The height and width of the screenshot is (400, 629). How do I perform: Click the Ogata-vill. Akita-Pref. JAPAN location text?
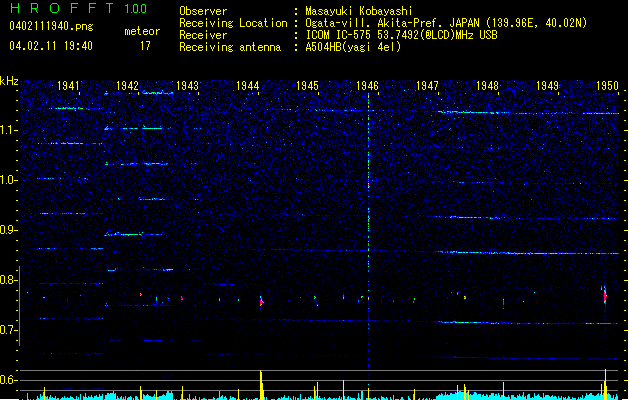[x=446, y=23]
